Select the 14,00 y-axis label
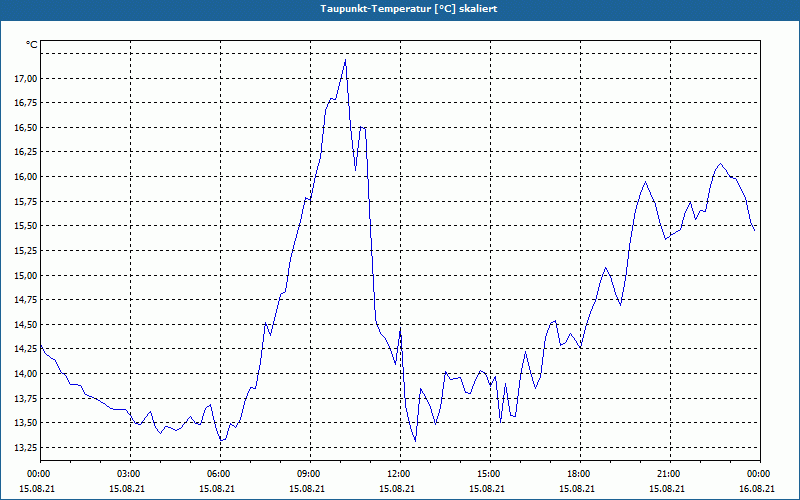This screenshot has height=500, width=800. pyautogui.click(x=26, y=373)
